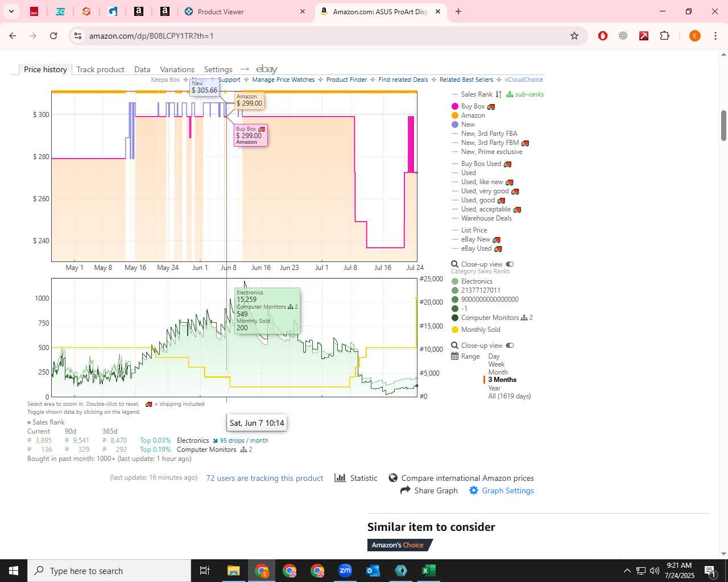Bookmark this page with the star icon
Viewport: 728px width, 582px height.
pyautogui.click(x=574, y=36)
